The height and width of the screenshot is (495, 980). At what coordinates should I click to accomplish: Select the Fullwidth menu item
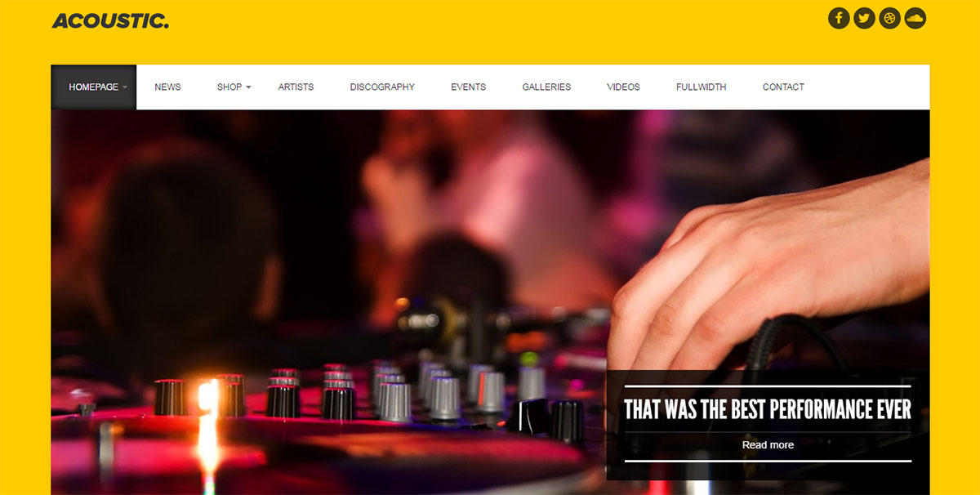click(701, 87)
